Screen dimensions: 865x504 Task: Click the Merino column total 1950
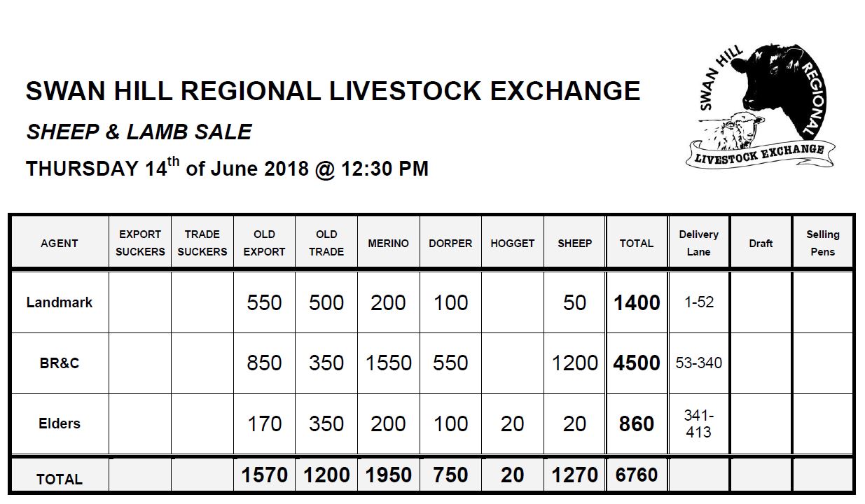(388, 475)
